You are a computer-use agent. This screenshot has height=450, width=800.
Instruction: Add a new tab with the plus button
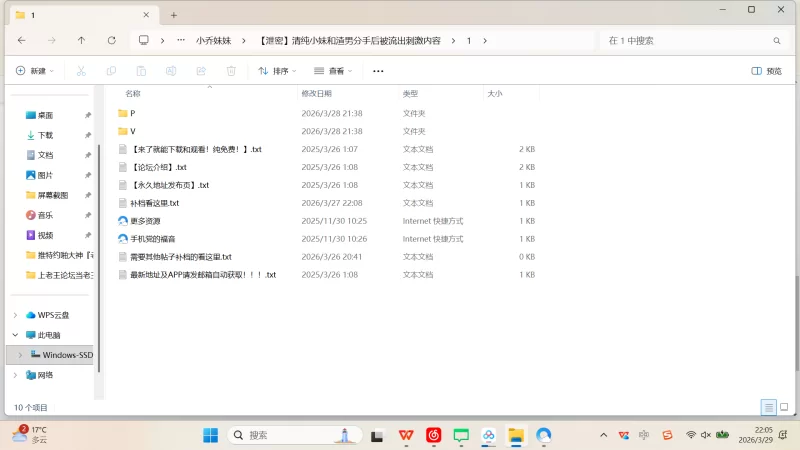[173, 15]
